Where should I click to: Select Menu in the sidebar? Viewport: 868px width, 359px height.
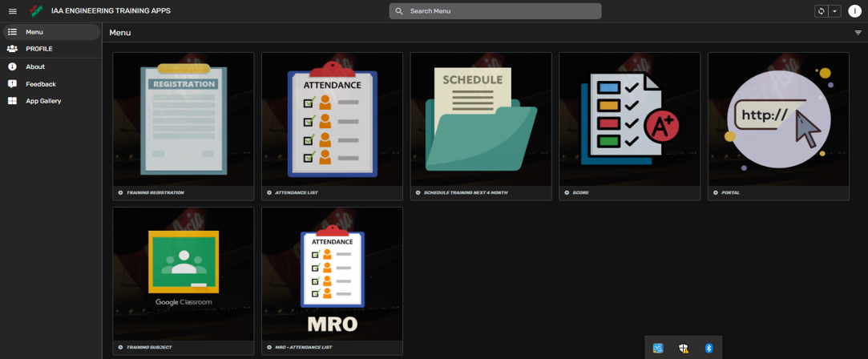[x=51, y=32]
